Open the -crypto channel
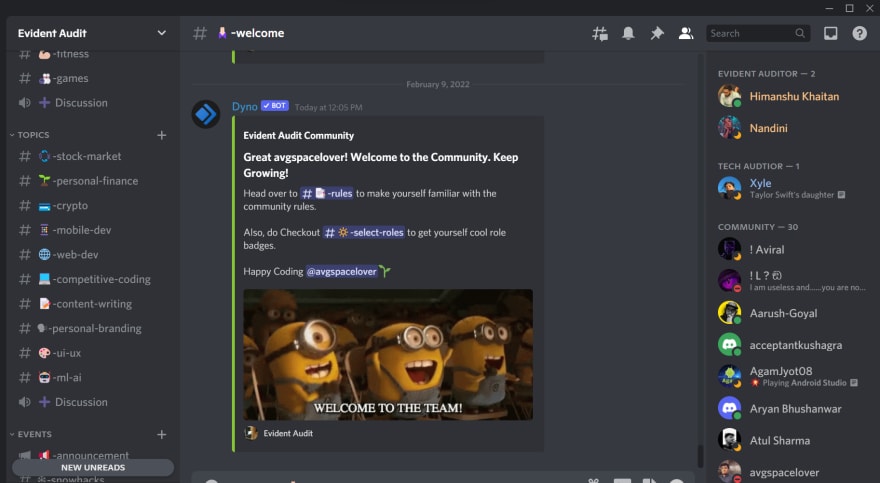 [x=93, y=206]
